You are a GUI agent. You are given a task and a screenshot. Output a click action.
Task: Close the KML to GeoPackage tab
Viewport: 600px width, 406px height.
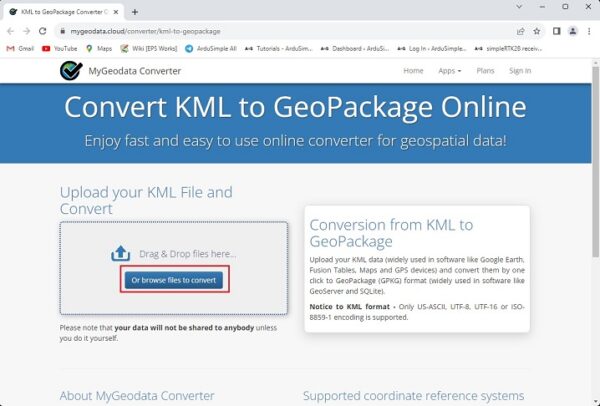pos(116,12)
